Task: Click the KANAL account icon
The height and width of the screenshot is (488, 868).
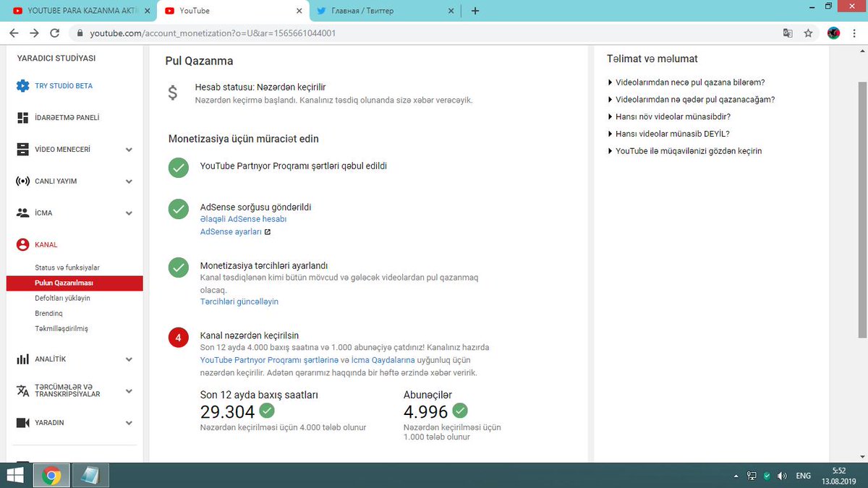Action: [x=22, y=245]
